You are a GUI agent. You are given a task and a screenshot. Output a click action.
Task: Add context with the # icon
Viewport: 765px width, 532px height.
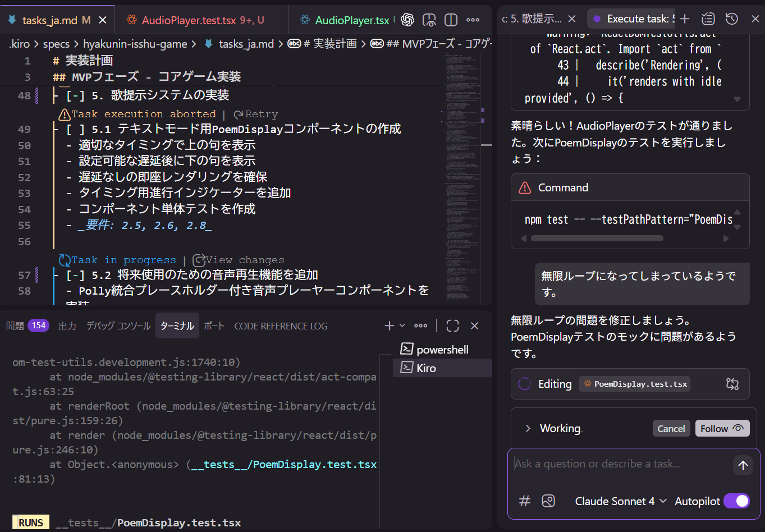click(x=525, y=501)
